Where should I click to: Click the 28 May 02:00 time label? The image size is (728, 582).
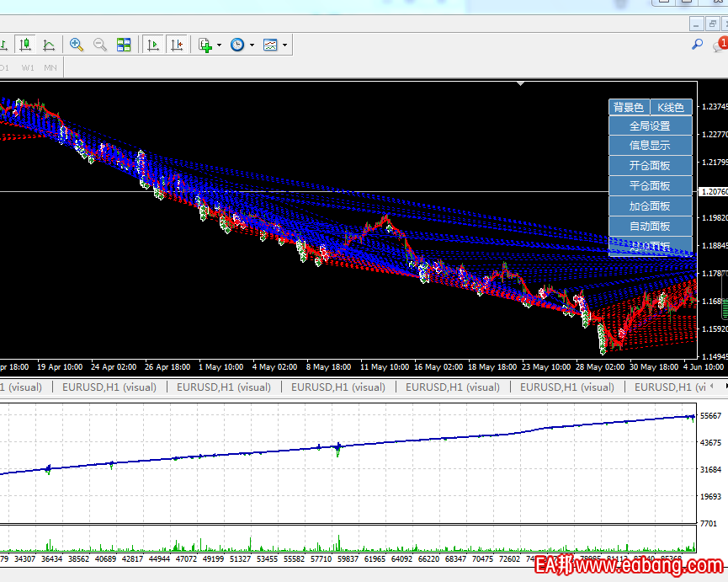[x=600, y=367]
